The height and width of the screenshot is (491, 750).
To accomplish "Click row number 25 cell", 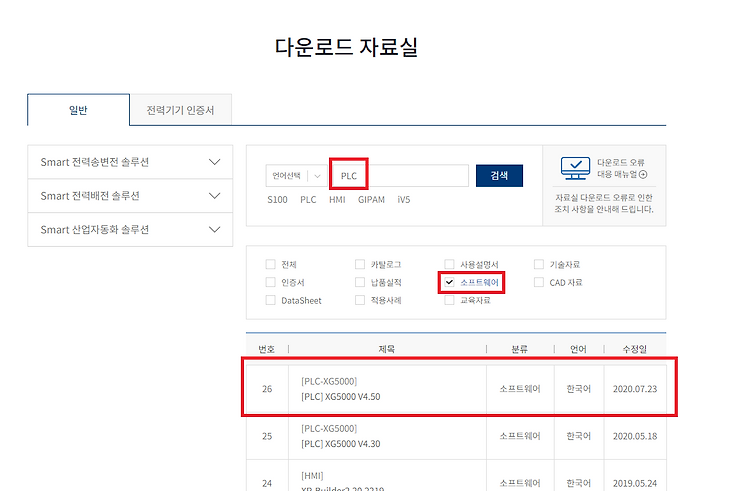I will click(267, 436).
